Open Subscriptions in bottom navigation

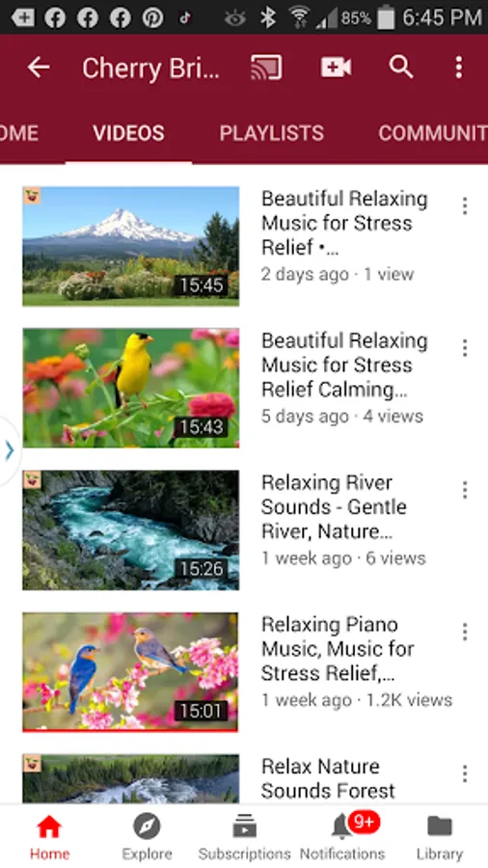(245, 836)
